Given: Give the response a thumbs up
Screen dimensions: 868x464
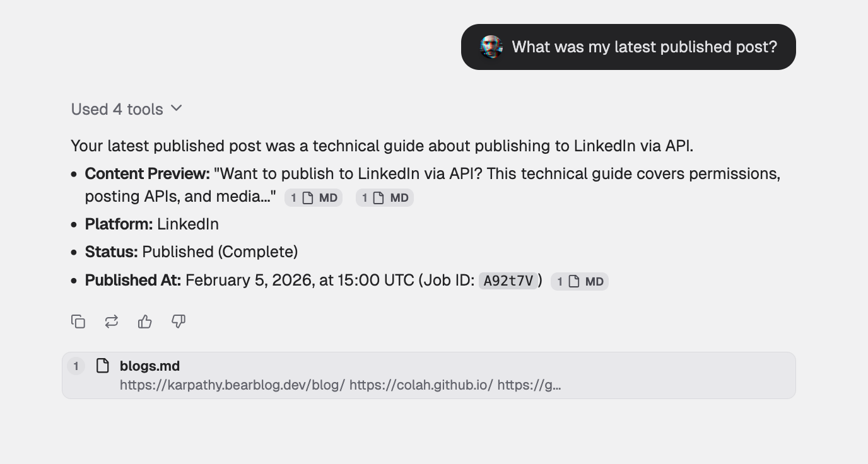Looking at the screenshot, I should pos(144,322).
